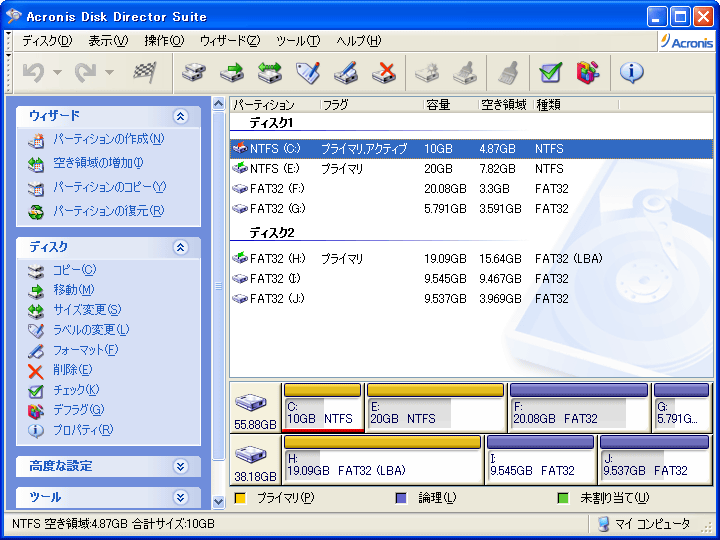Click the Properties info toolbar icon
720x540 pixels.
point(631,72)
